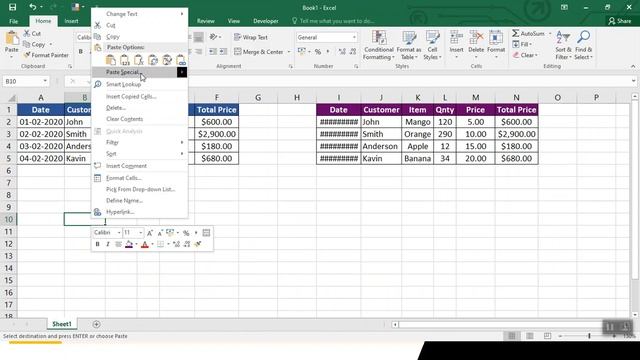Choose the Paste Values (123) icon
The width and height of the screenshot is (640, 360).
point(124,60)
